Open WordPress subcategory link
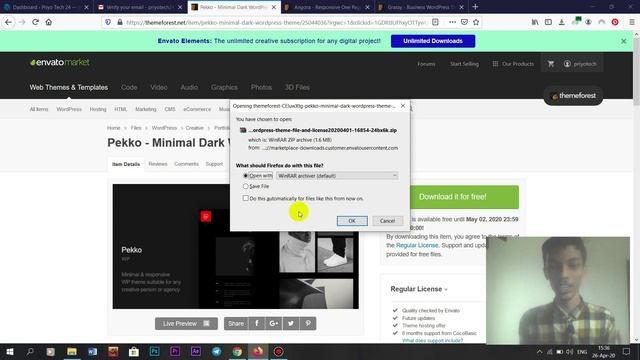 point(69,109)
